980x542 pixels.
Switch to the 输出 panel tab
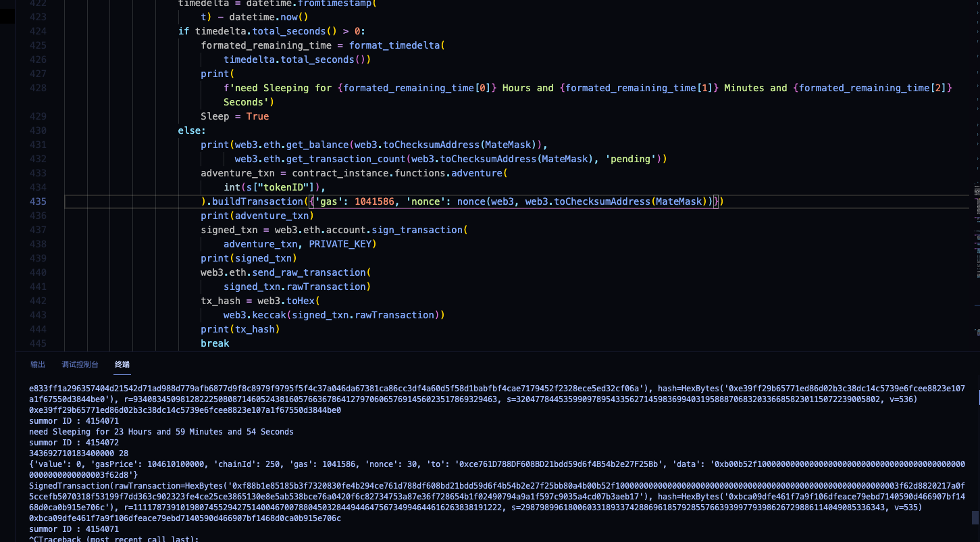(x=37, y=364)
